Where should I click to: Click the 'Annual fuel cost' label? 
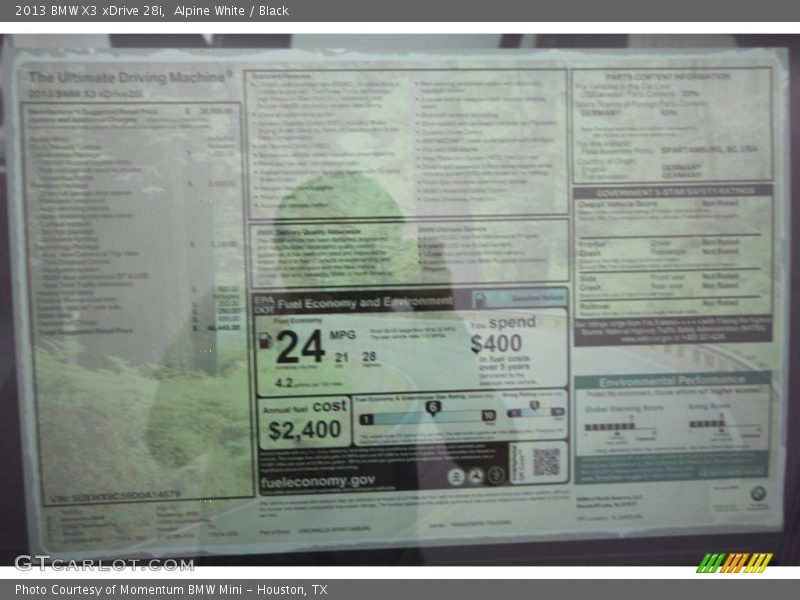305,407
